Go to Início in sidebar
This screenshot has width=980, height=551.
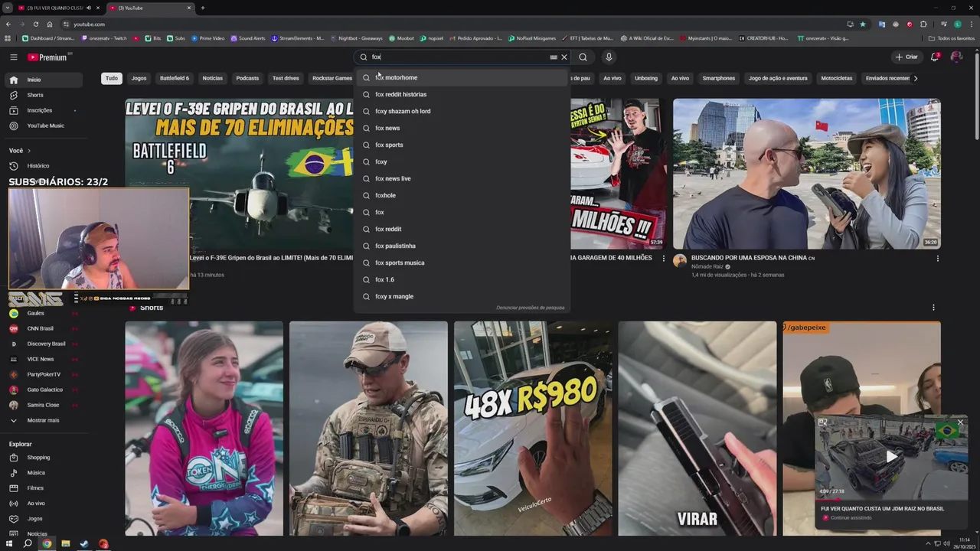pyautogui.click(x=43, y=80)
